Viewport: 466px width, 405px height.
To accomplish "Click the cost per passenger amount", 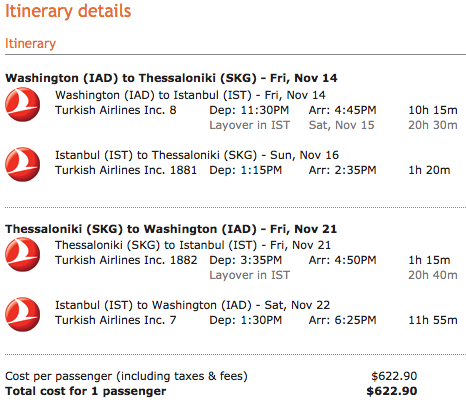I will (x=394, y=376).
